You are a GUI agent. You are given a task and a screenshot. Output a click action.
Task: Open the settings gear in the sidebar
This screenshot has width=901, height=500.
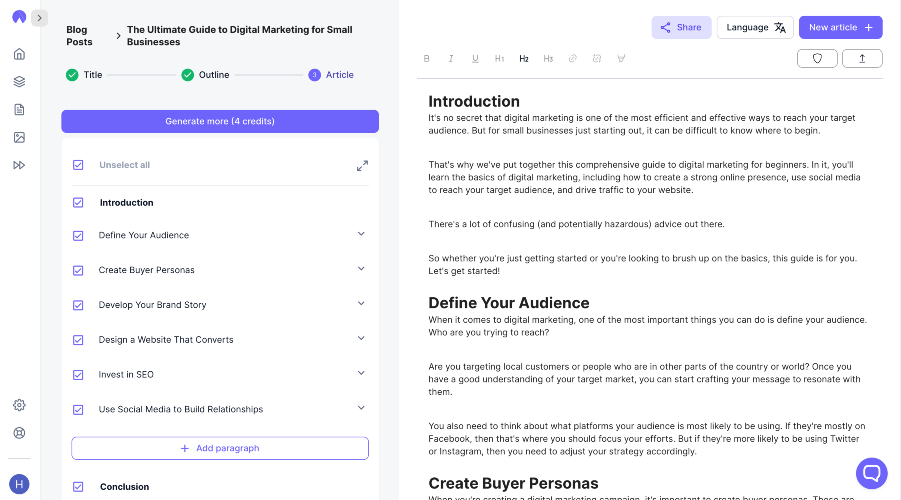point(19,405)
